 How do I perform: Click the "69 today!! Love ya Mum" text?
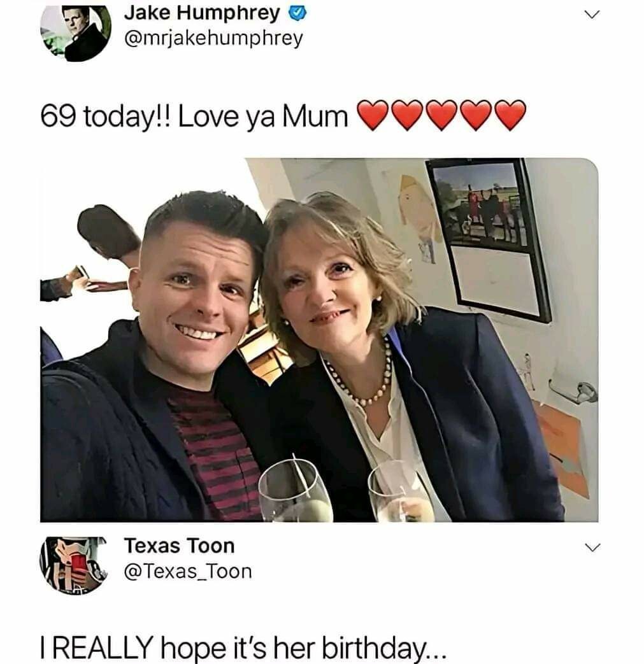(x=195, y=115)
